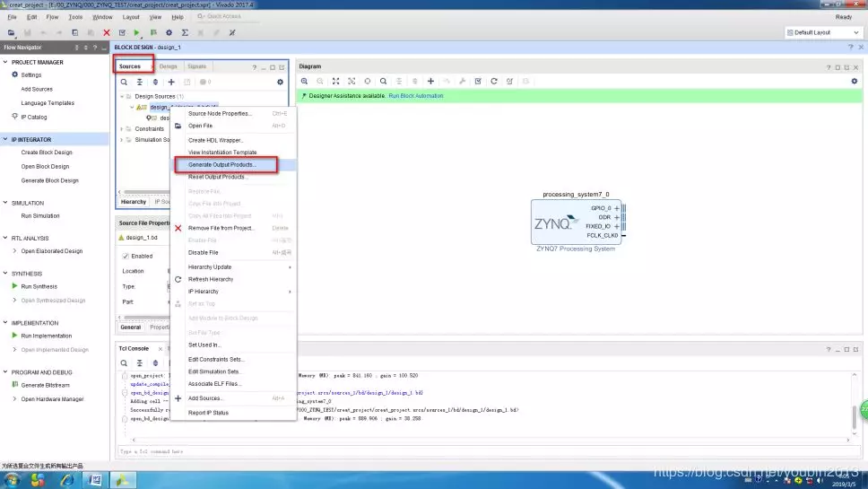Open main toolbar Settings gear
The height and width of the screenshot is (489, 868).
coord(169,32)
